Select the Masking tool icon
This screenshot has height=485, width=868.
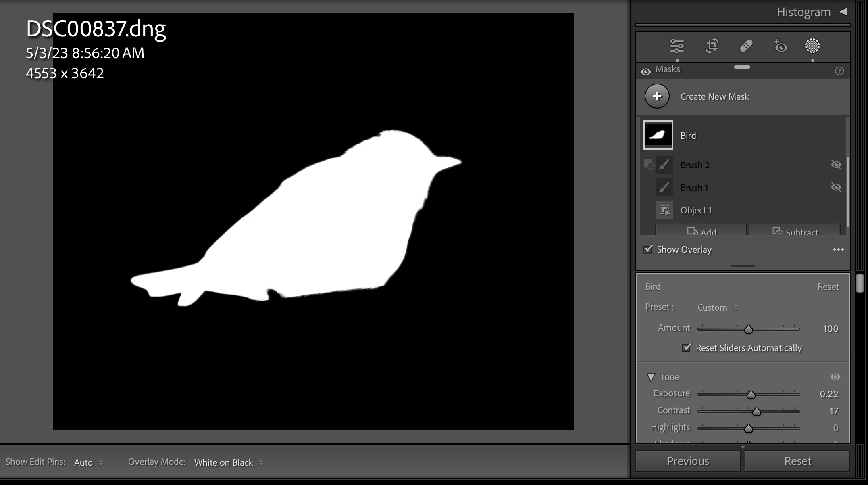point(812,46)
